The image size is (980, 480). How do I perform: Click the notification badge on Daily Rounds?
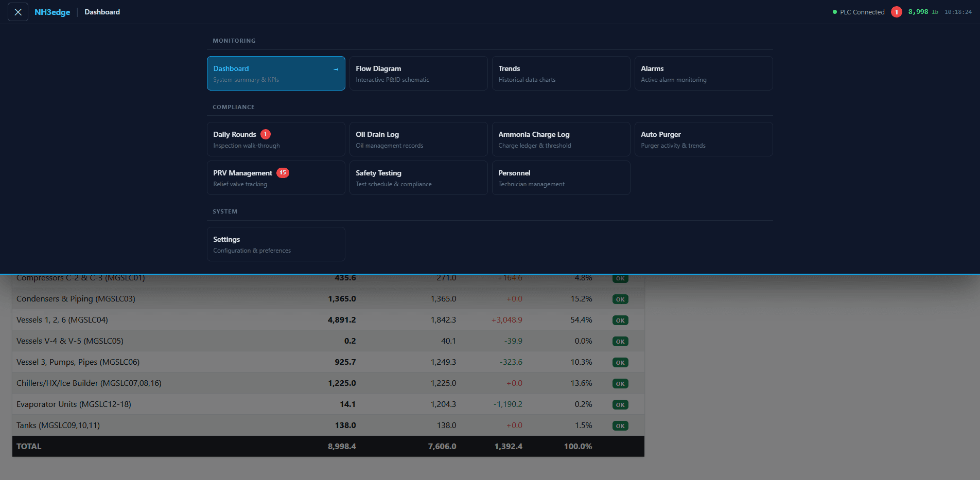click(x=266, y=134)
